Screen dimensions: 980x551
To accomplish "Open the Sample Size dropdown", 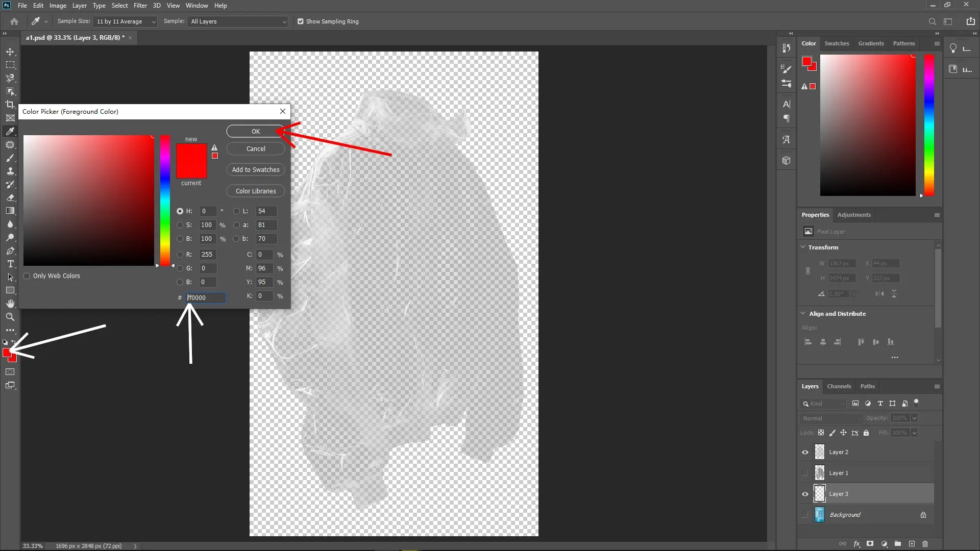I will [126, 21].
